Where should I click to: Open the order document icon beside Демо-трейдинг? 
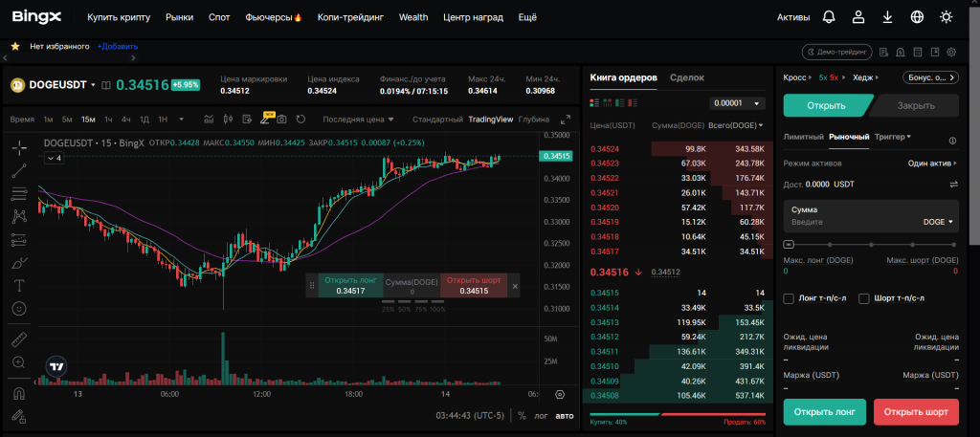(883, 52)
